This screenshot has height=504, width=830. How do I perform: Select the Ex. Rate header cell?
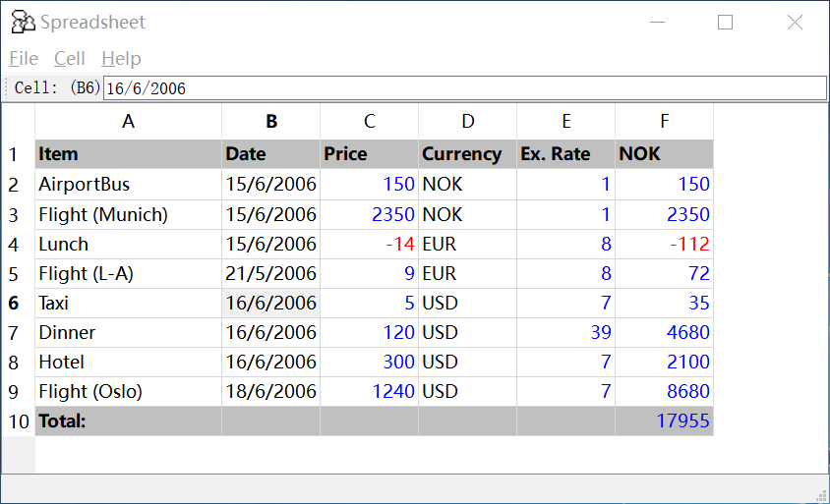point(566,154)
